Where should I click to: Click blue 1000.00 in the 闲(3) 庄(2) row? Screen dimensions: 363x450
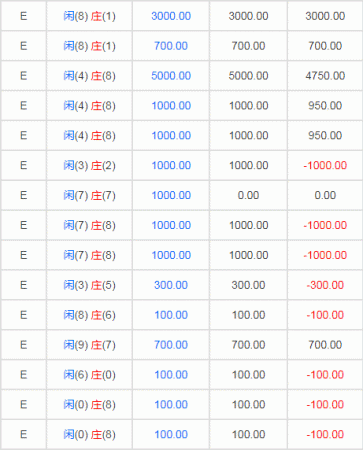pos(171,165)
